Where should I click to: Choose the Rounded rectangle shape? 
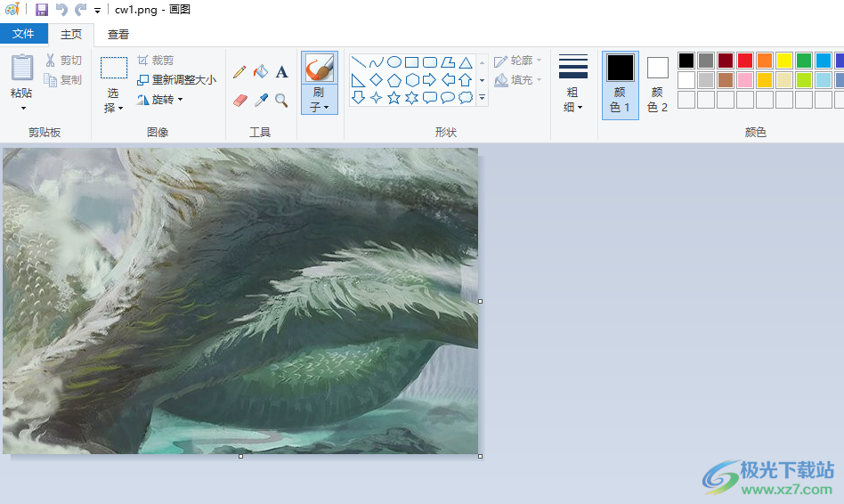click(x=429, y=62)
